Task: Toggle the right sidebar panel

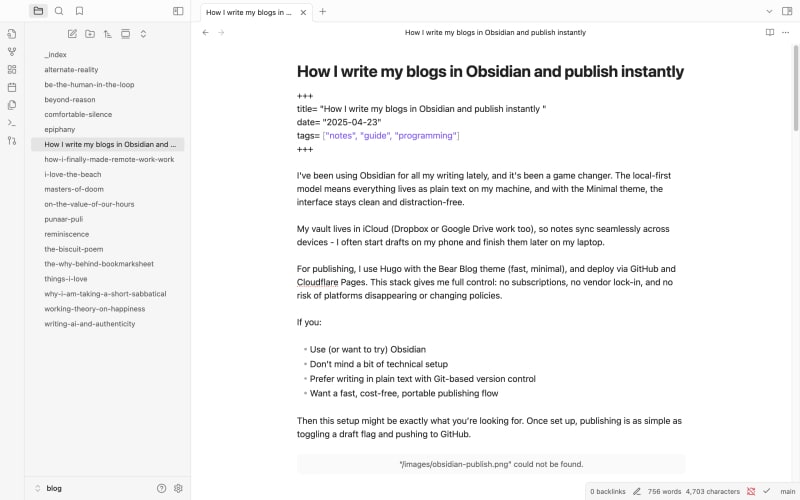Action: (x=787, y=11)
